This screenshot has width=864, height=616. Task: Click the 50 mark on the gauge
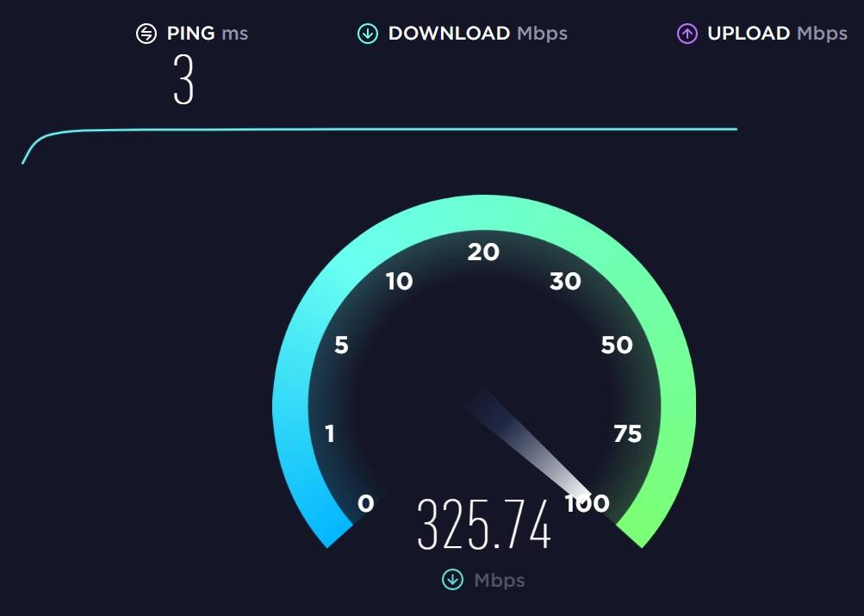tap(617, 345)
